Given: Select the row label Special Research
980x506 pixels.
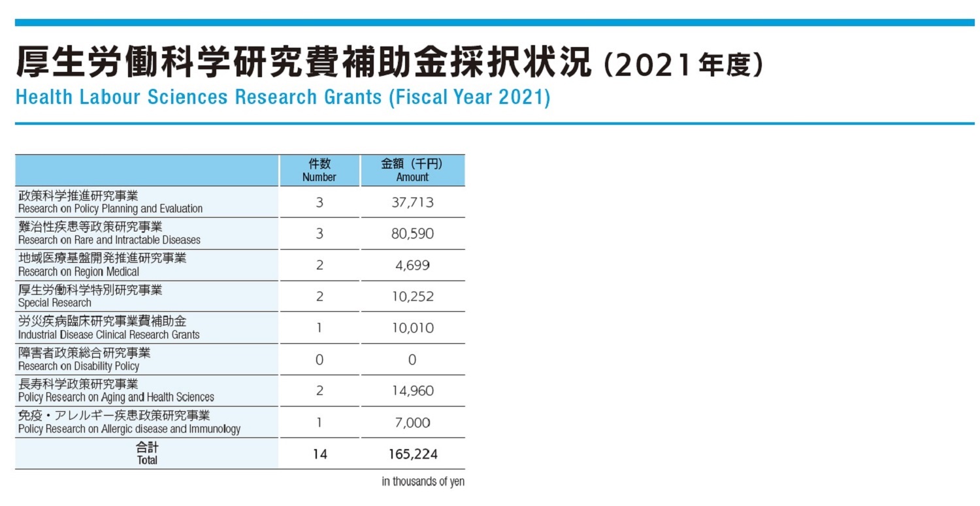Looking at the screenshot, I should coord(55,303).
